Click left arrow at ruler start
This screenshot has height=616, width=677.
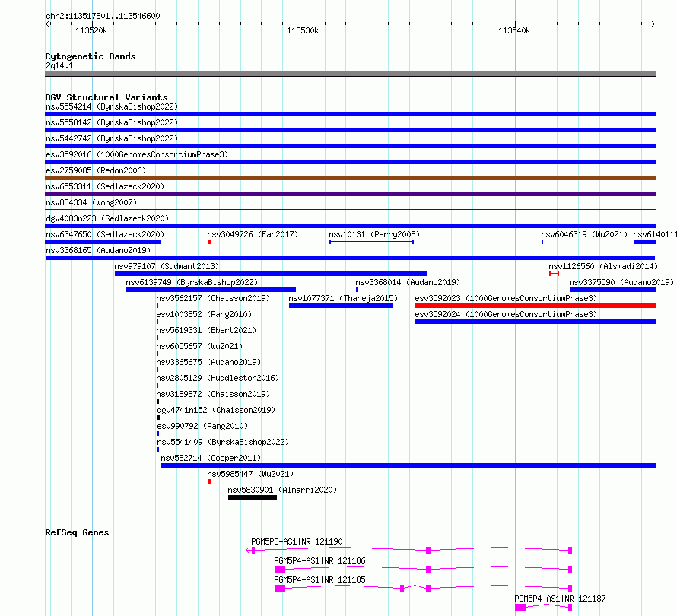(x=47, y=24)
